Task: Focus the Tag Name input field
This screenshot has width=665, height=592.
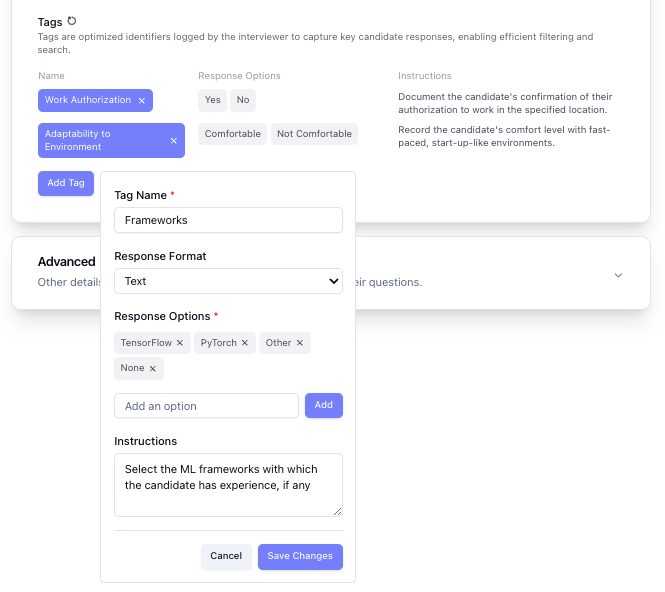Action: tap(228, 220)
